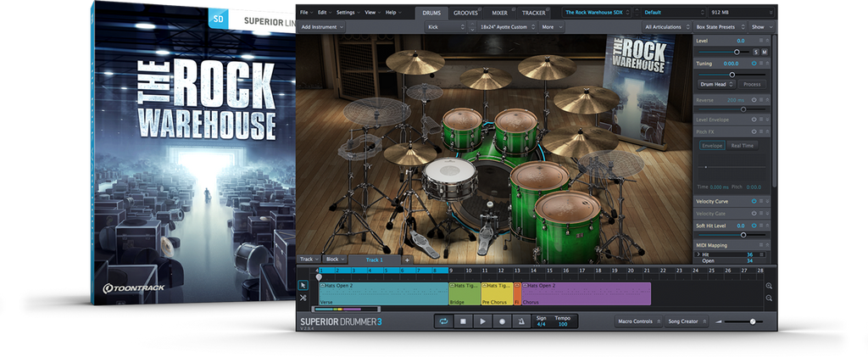The width and height of the screenshot is (868, 357).
Task: Select the Real Time mode button
Action: coord(743,146)
